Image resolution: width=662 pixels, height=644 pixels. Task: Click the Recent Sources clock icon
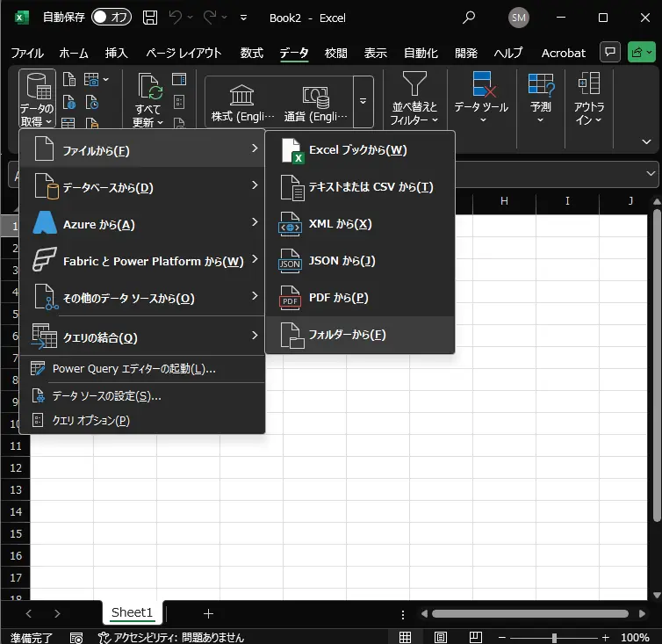(91, 102)
